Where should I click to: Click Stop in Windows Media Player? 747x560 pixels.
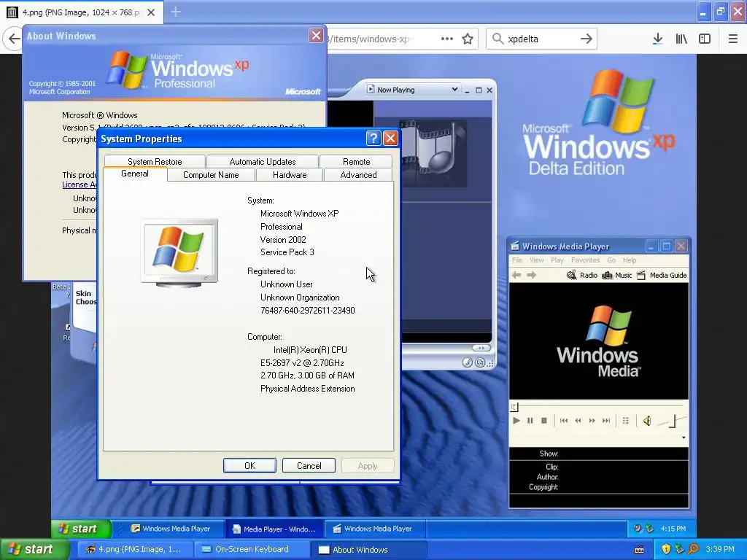coord(543,421)
